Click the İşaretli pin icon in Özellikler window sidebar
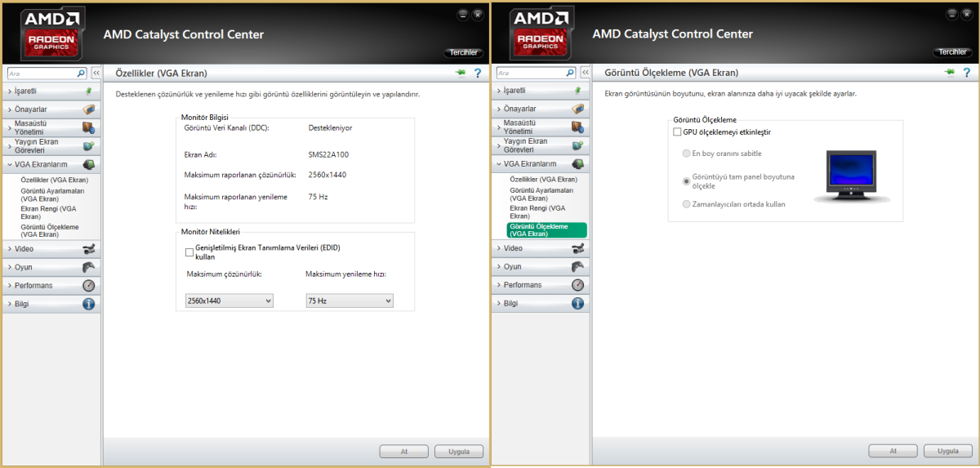 pyautogui.click(x=89, y=91)
